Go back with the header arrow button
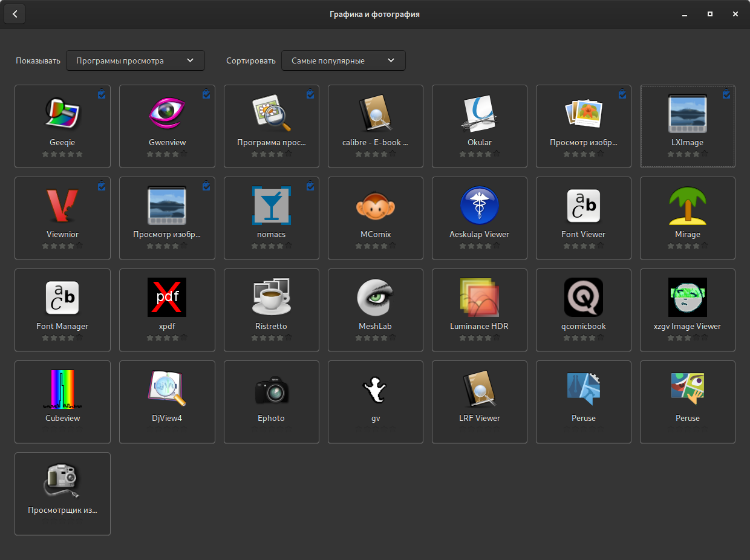This screenshot has height=560, width=750. [x=15, y=14]
